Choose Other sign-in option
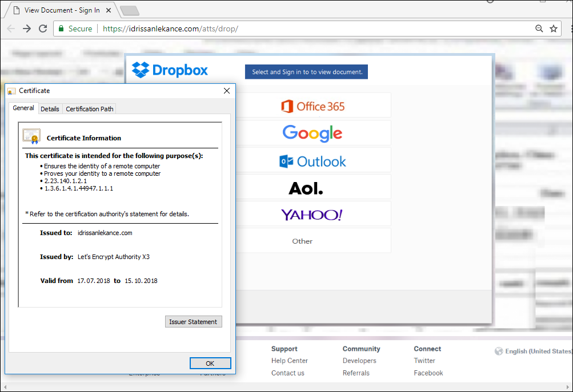This screenshot has width=573, height=392. tap(313, 241)
